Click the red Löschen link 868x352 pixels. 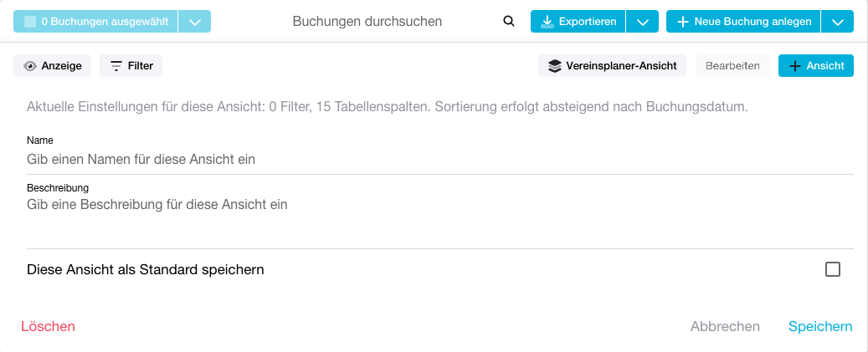click(49, 327)
